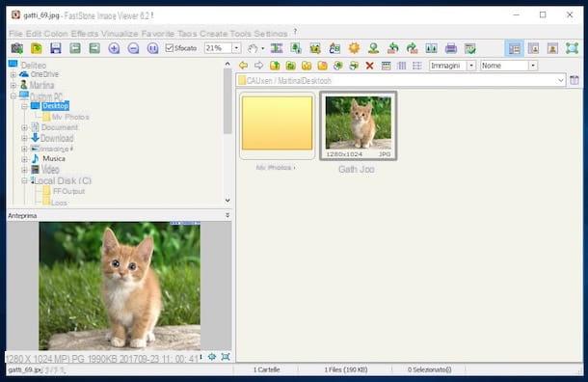Viewport: 588px width, 382px height.
Task: Click the rotate left icon
Action: pyautogui.click(x=392, y=48)
